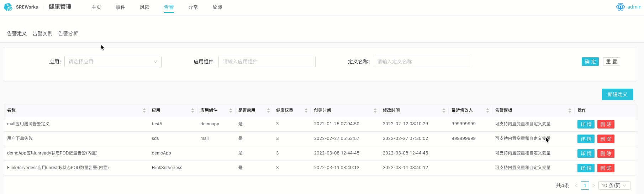Sort by 是否启用 column sort icon
644x194 pixels.
tap(268, 111)
